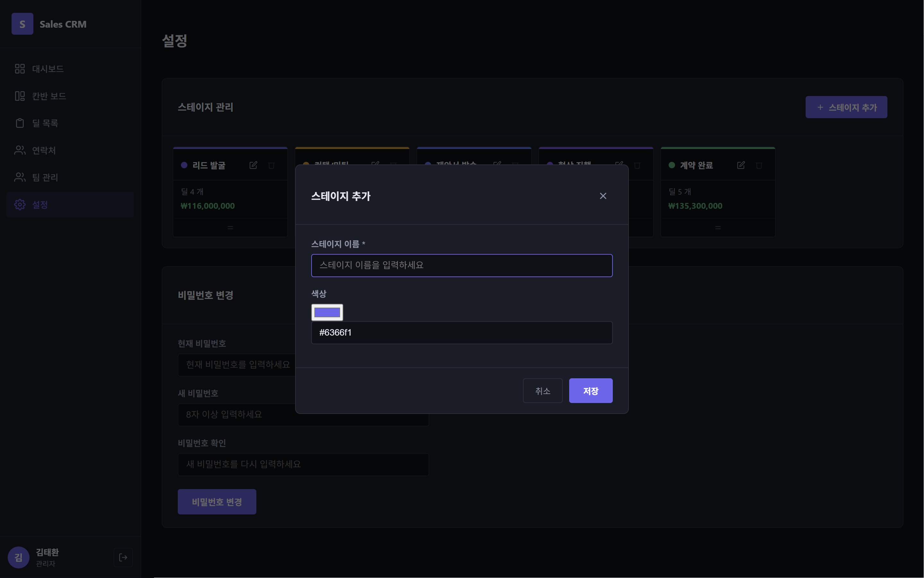This screenshot has width=924, height=578.
Task: Delete the 계약 완료 stage
Action: (x=759, y=165)
